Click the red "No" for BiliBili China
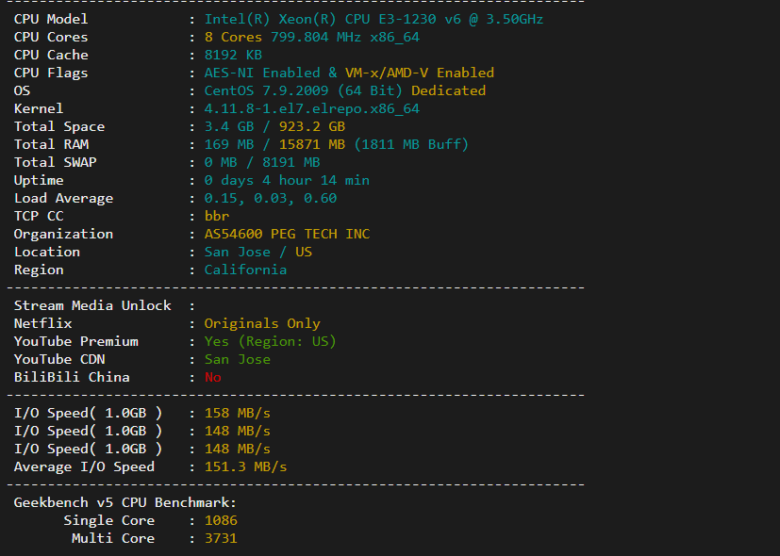The width and height of the screenshot is (780, 556). click(213, 378)
